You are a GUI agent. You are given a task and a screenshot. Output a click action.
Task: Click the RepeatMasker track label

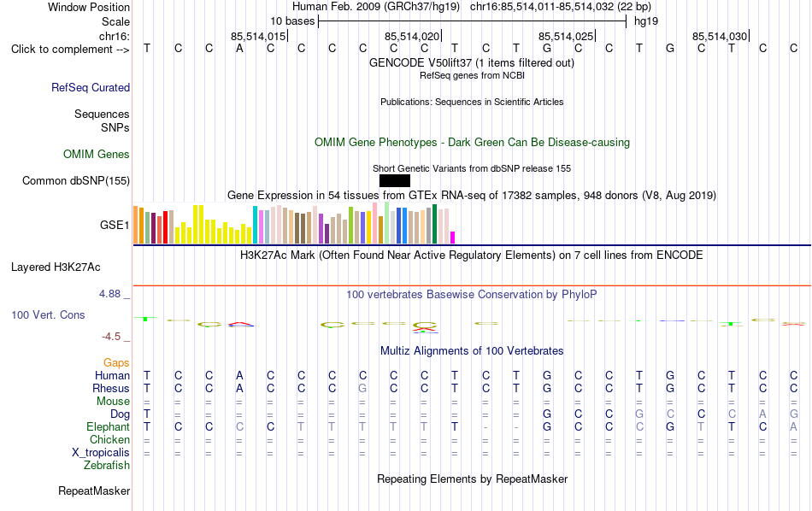pyautogui.click(x=94, y=490)
